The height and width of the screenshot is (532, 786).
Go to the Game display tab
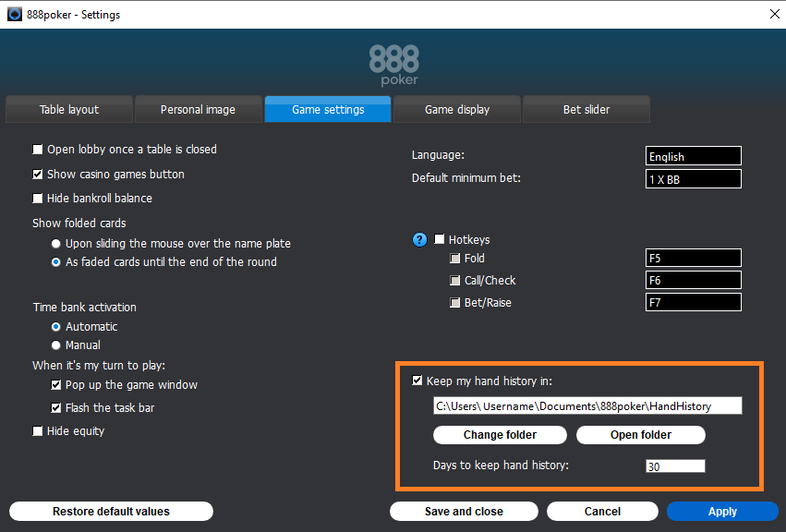[x=457, y=109]
